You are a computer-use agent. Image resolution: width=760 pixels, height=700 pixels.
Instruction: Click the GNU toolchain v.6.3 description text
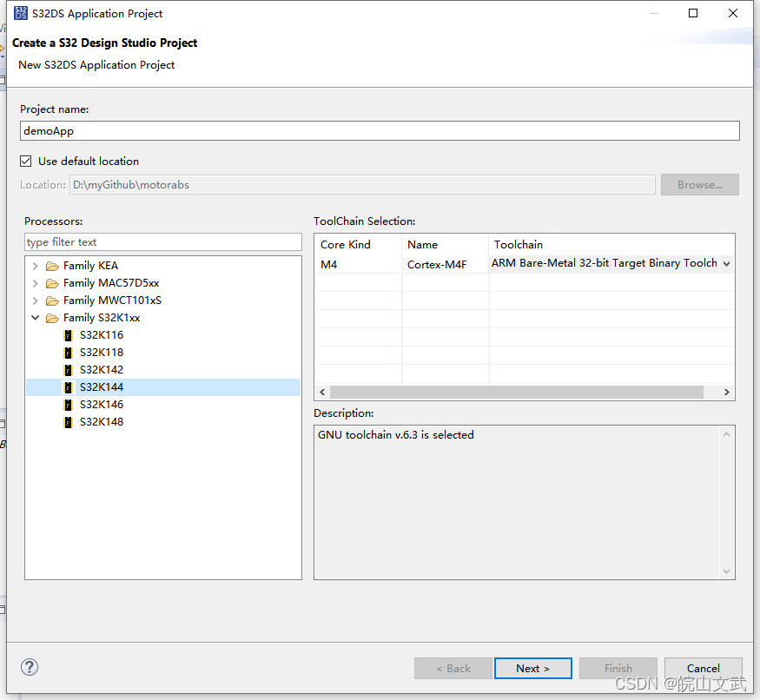(x=395, y=435)
